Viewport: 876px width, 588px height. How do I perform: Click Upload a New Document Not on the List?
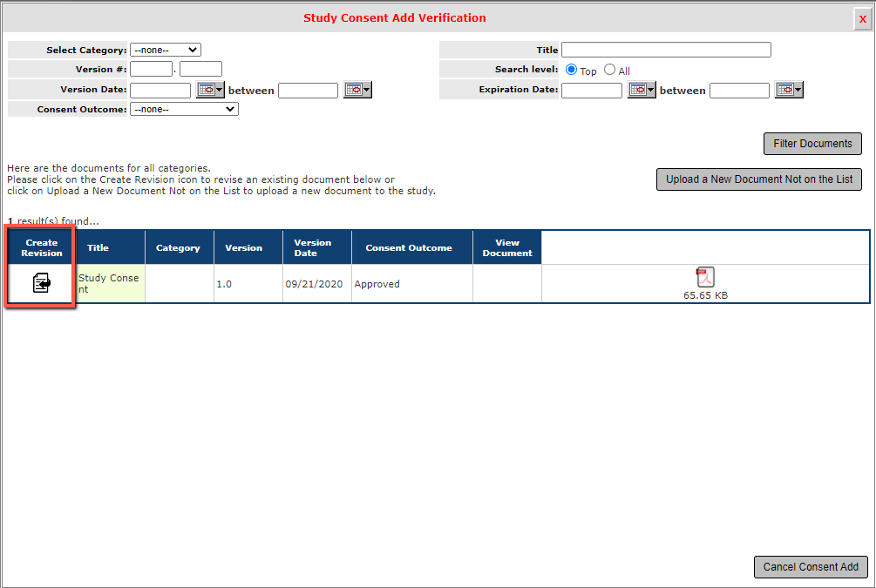758,179
